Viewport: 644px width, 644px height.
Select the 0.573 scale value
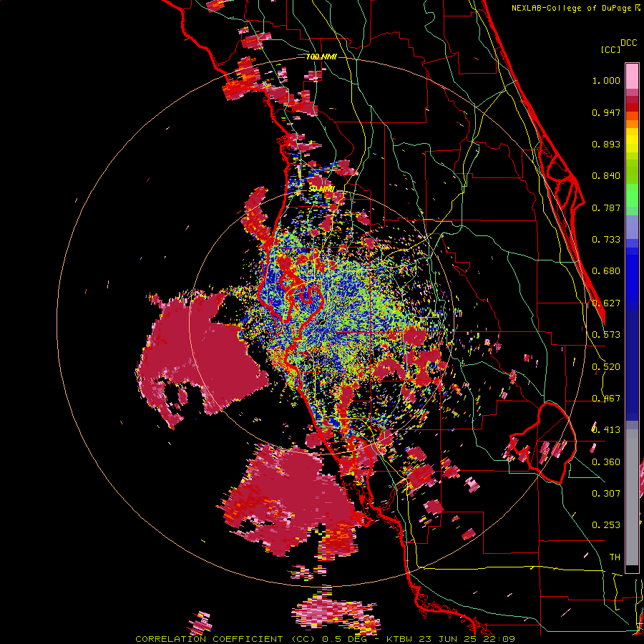pyautogui.click(x=606, y=335)
